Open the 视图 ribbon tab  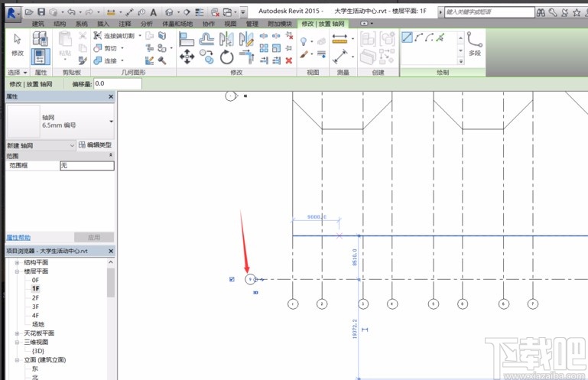[230, 24]
